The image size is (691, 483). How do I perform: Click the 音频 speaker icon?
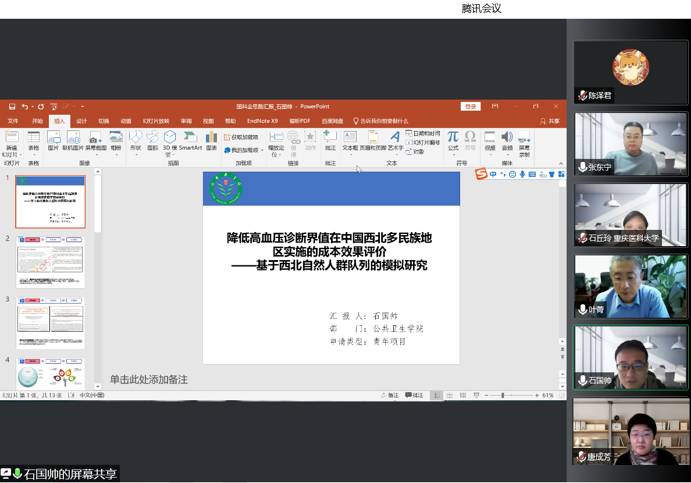pyautogui.click(x=507, y=140)
